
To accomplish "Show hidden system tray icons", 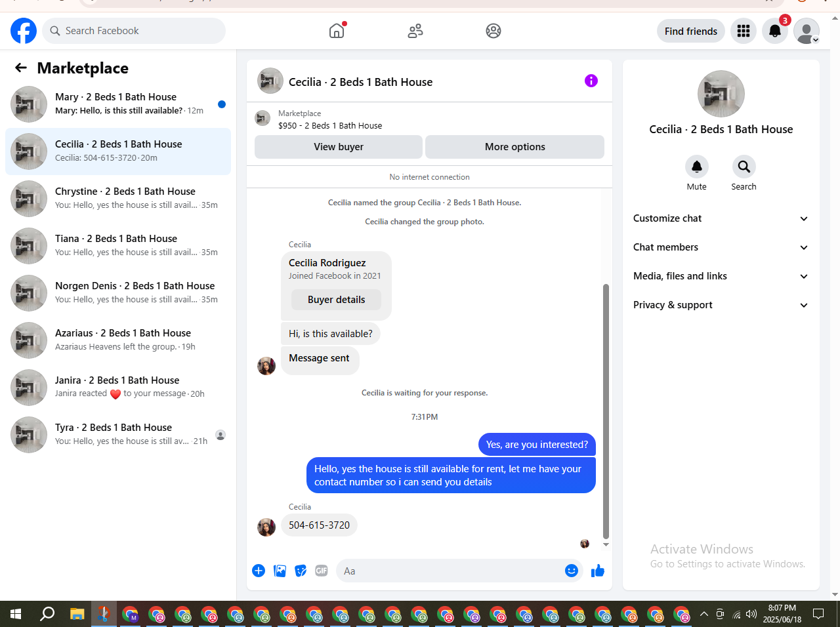I will pos(704,614).
